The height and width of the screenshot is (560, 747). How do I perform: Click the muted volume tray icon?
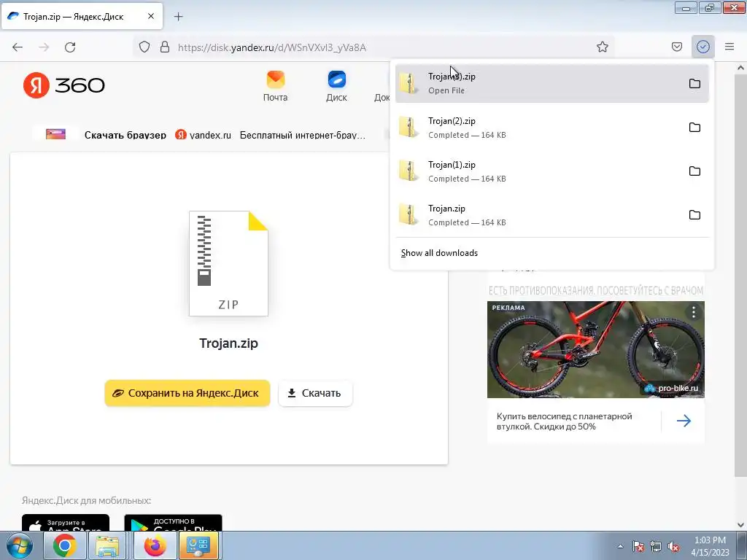pyautogui.click(x=673, y=547)
